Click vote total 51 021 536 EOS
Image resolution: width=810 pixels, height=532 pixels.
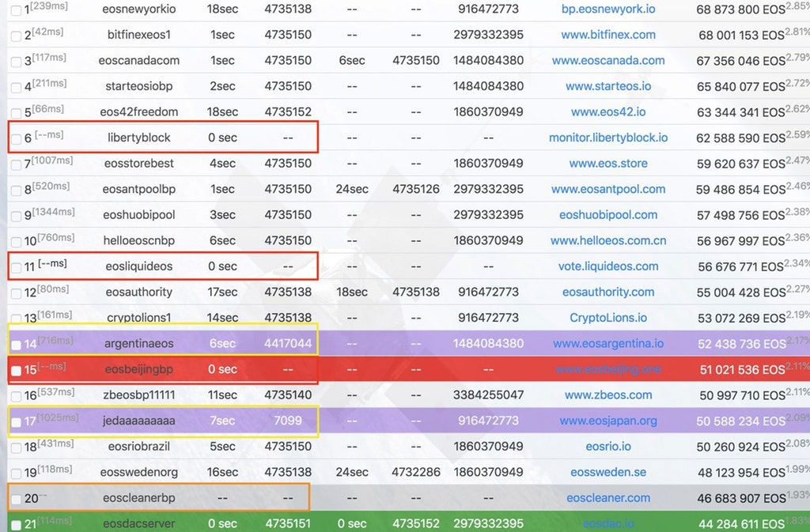click(x=742, y=370)
